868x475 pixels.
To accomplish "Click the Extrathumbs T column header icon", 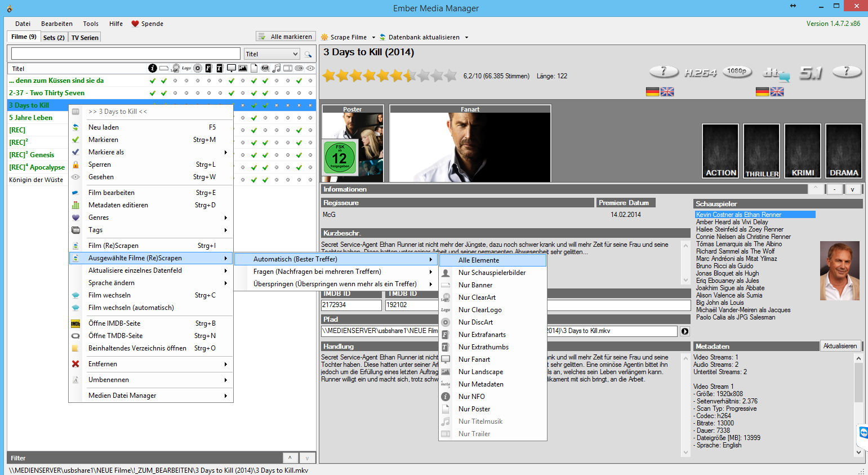I will coord(220,68).
